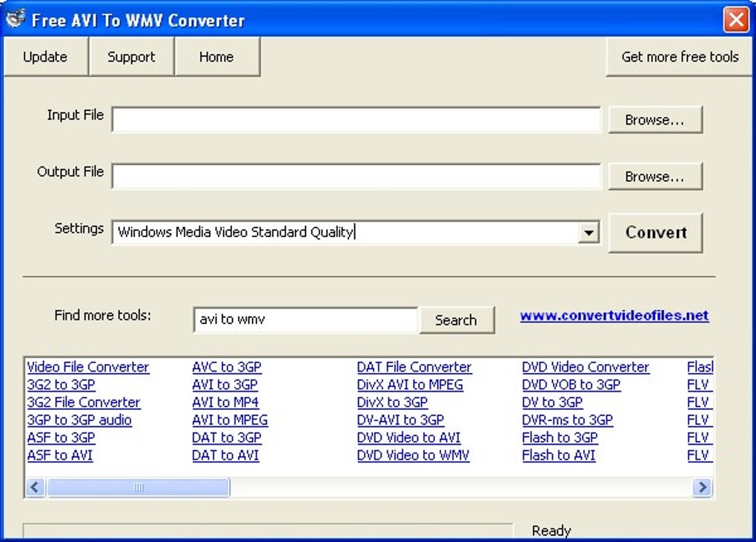Open the DVD VOB to 3GP link

coord(571,385)
